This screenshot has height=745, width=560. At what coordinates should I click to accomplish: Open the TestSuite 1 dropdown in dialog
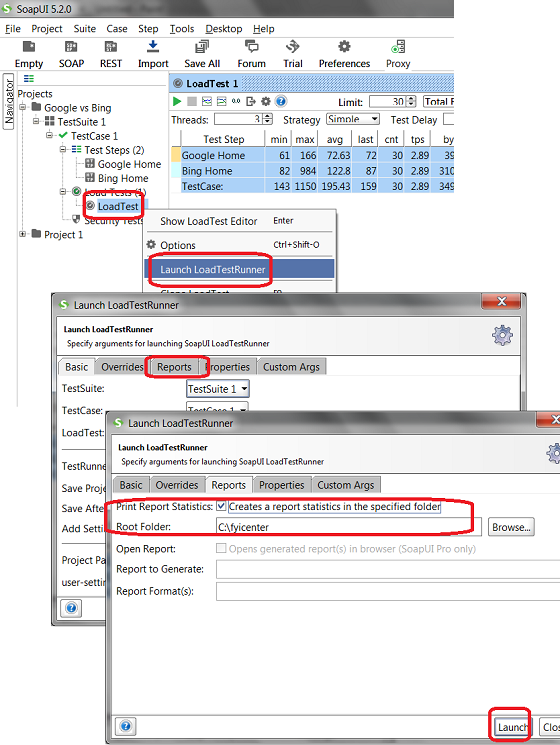[218, 389]
